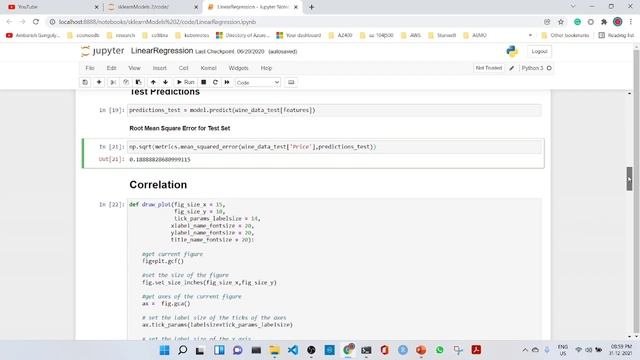Insert a cell below with the plus icon

click(99, 82)
